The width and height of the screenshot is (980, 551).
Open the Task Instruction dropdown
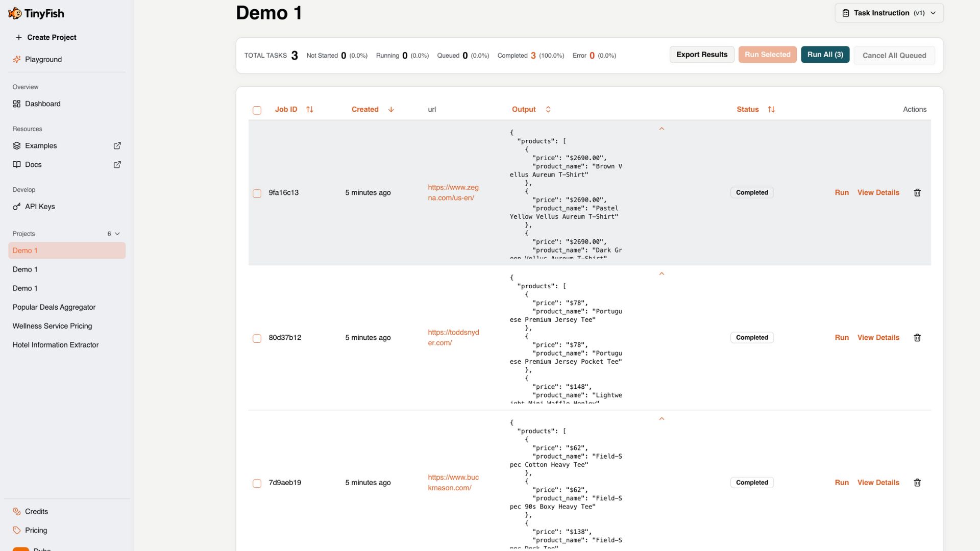[889, 13]
